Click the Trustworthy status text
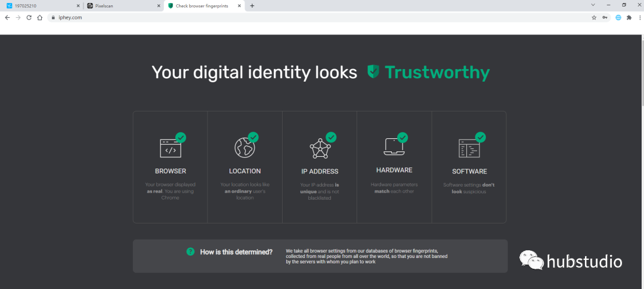This screenshot has width=644, height=289. pos(437,73)
